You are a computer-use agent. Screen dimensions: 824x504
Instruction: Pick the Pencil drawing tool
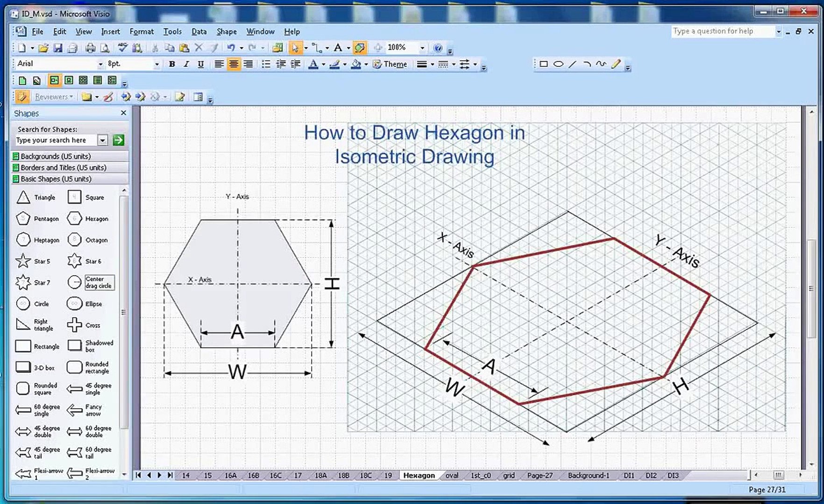[616, 64]
